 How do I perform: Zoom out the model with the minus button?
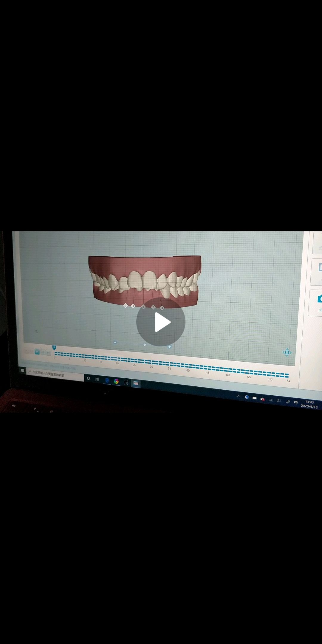[115, 342]
